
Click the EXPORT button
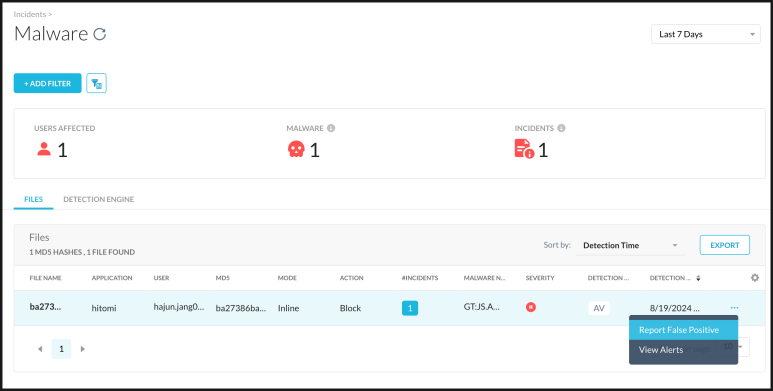point(725,245)
